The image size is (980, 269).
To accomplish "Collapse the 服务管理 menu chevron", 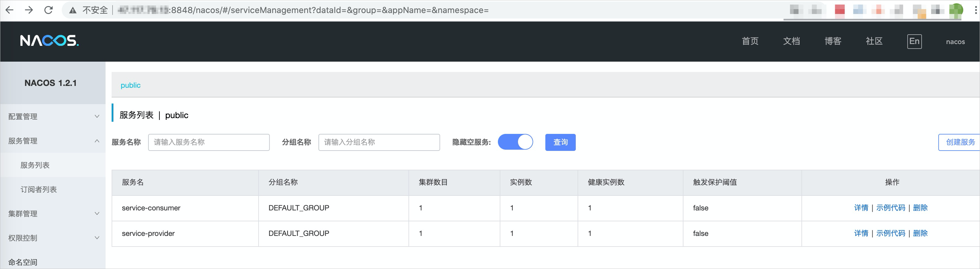I will point(97,141).
